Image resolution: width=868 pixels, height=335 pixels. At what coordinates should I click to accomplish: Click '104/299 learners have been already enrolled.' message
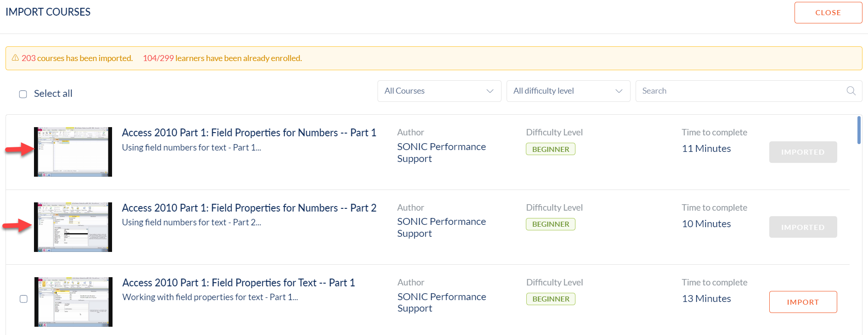[x=222, y=58]
